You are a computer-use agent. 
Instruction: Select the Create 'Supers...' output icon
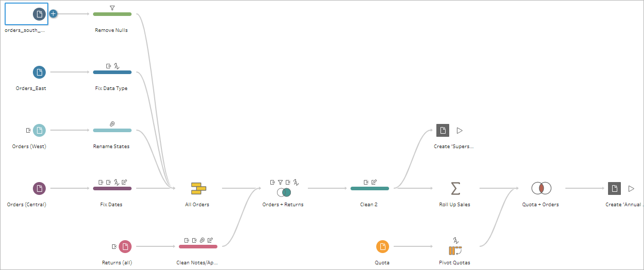click(443, 131)
